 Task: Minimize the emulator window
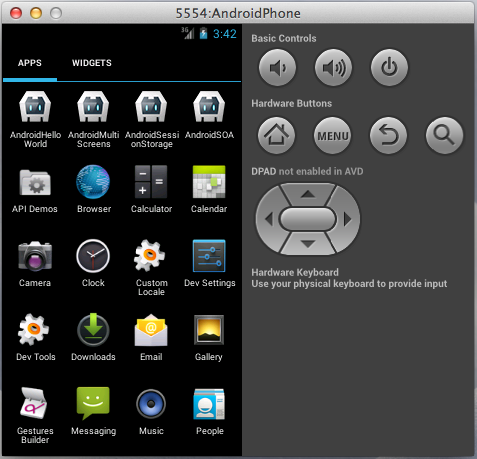[x=36, y=13]
